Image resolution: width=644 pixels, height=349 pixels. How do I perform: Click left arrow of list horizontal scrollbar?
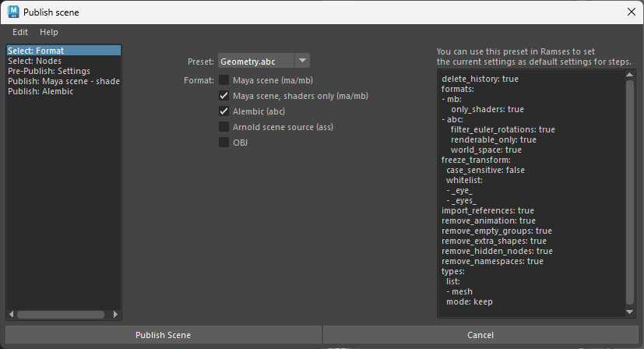tap(11, 315)
